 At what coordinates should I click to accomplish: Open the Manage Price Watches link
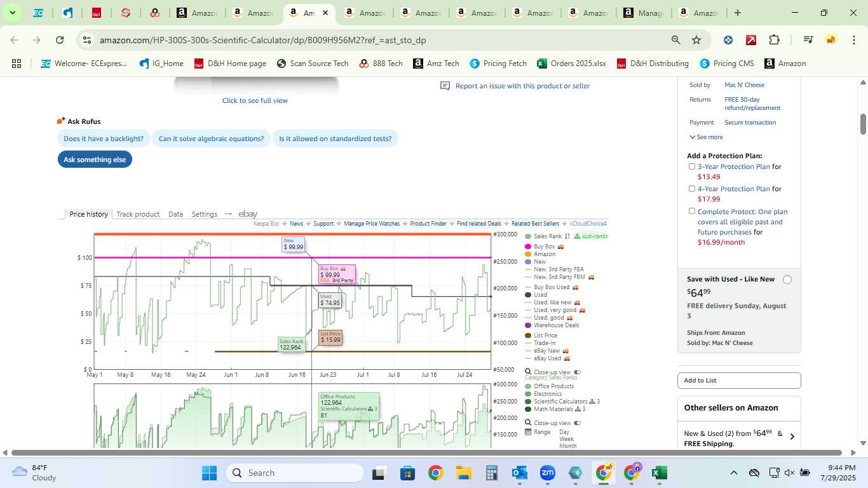(372, 224)
